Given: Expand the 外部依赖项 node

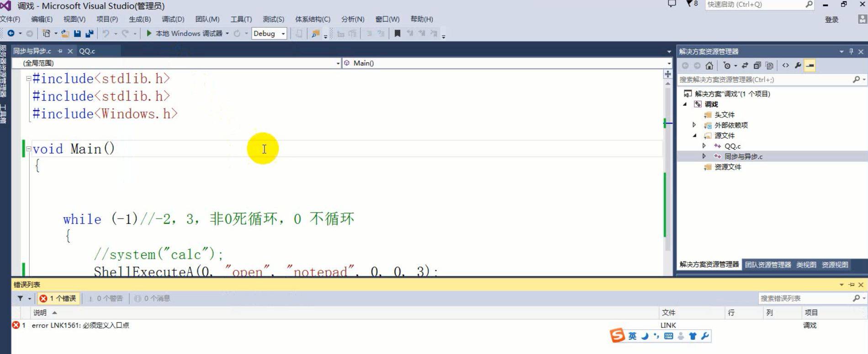Looking at the screenshot, I should [694, 125].
